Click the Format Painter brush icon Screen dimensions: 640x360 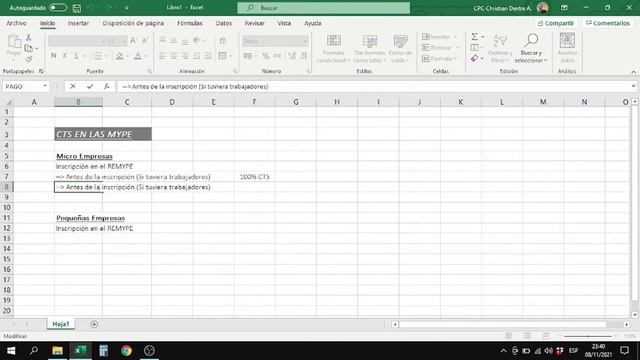[x=29, y=59]
